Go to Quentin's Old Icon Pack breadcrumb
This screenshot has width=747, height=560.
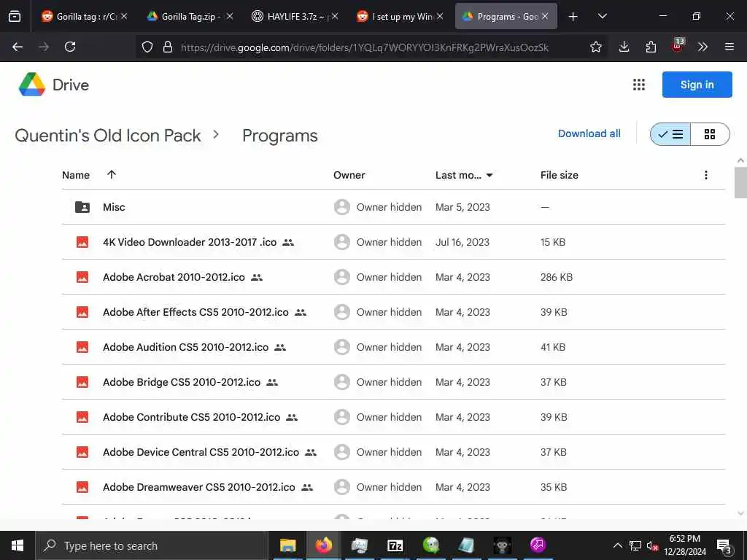(108, 136)
